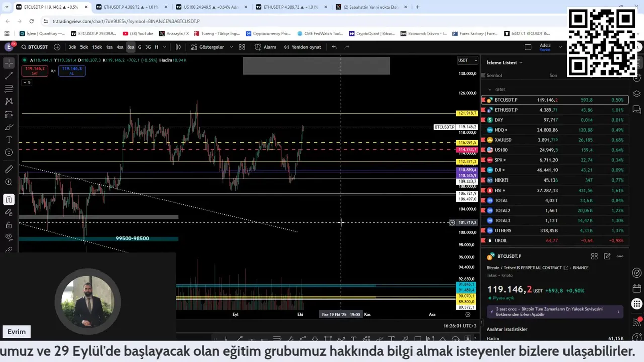Viewport: 644px width, 362px height.
Task: Toggle lock all drawings
Action: tap(9, 225)
